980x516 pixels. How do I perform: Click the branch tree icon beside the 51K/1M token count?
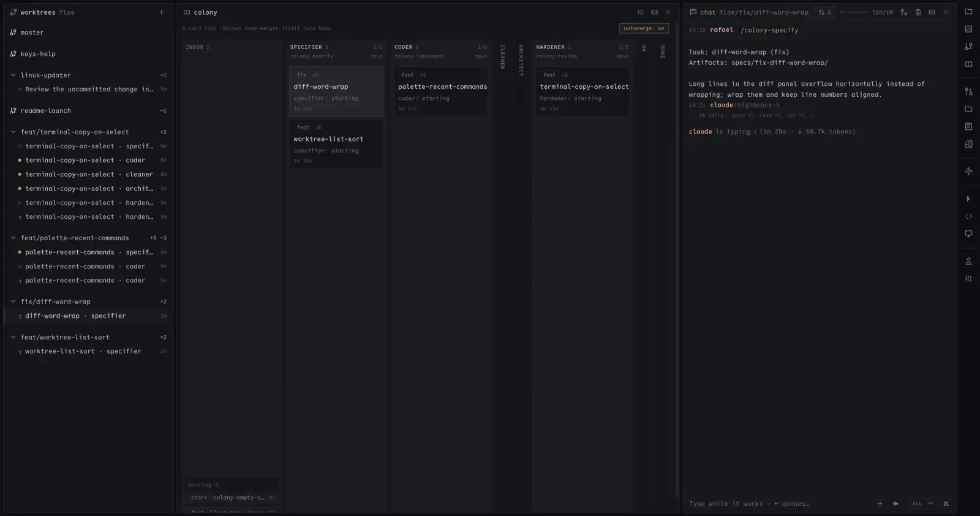904,12
